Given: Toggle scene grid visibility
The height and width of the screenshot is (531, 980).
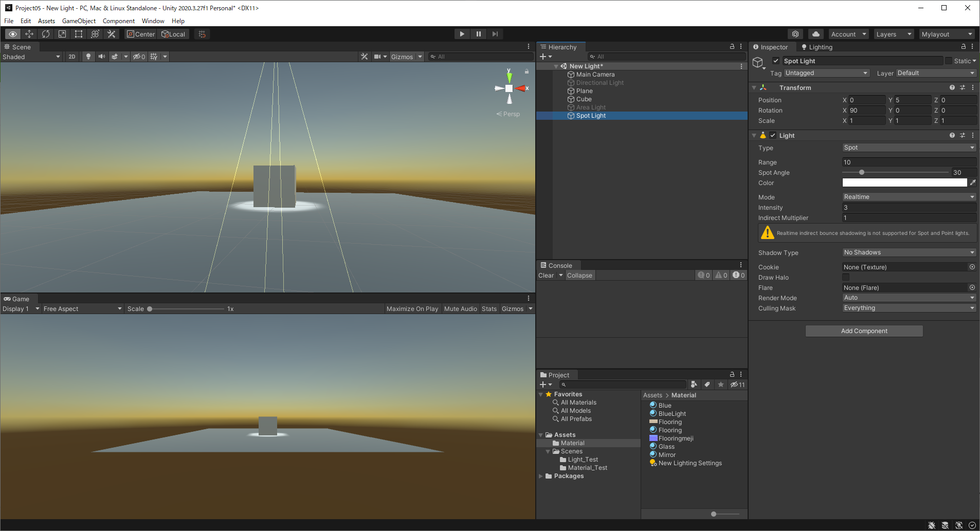Looking at the screenshot, I should [x=154, y=57].
